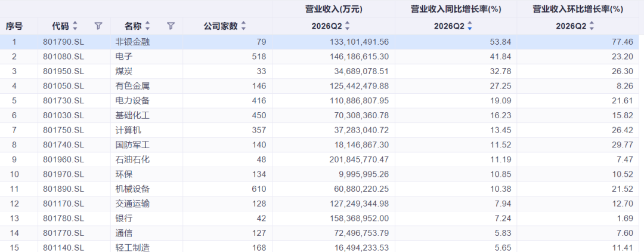Click revenue value 158,368,952.00

359,218
